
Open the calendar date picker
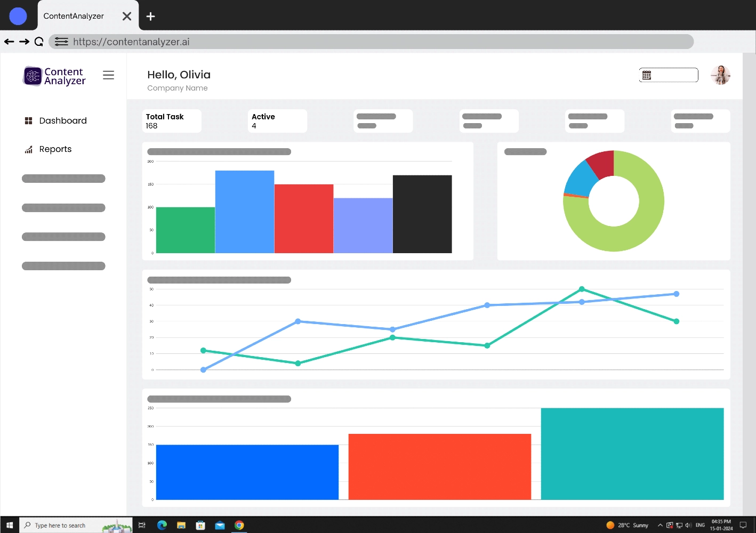tap(647, 75)
